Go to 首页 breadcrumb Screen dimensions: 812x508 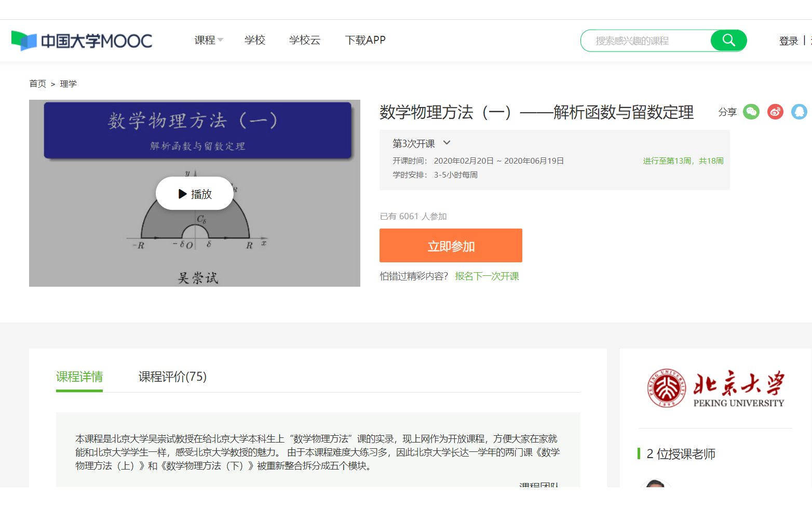click(x=37, y=84)
